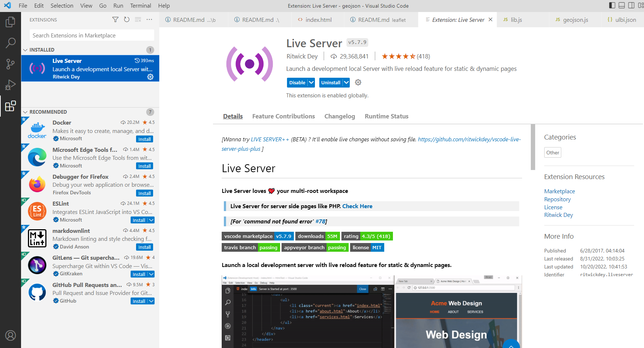
Task: Refresh the Extensions list
Action: click(126, 20)
